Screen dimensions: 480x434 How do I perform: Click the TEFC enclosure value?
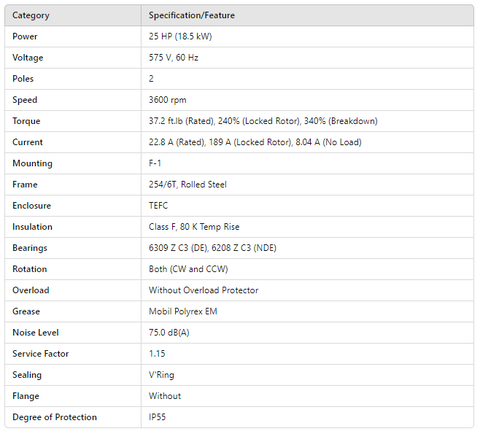158,206
